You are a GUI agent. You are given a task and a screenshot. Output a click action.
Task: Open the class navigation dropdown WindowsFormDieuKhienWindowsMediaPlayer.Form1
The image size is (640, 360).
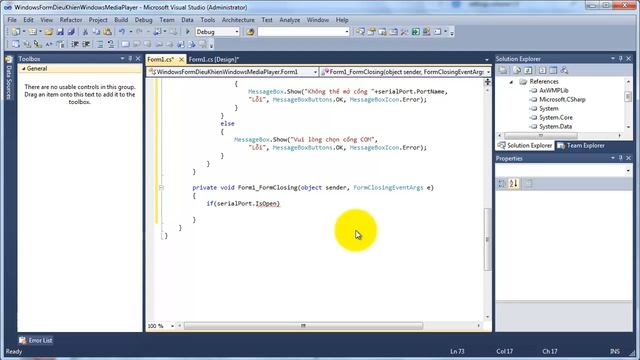coord(315,72)
